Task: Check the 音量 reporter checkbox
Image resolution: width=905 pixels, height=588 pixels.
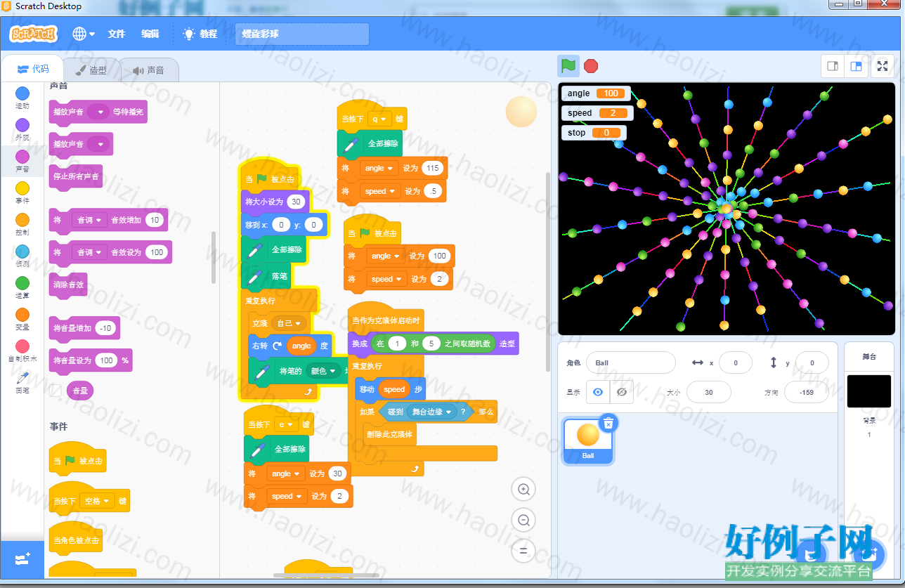Action: tap(56, 390)
